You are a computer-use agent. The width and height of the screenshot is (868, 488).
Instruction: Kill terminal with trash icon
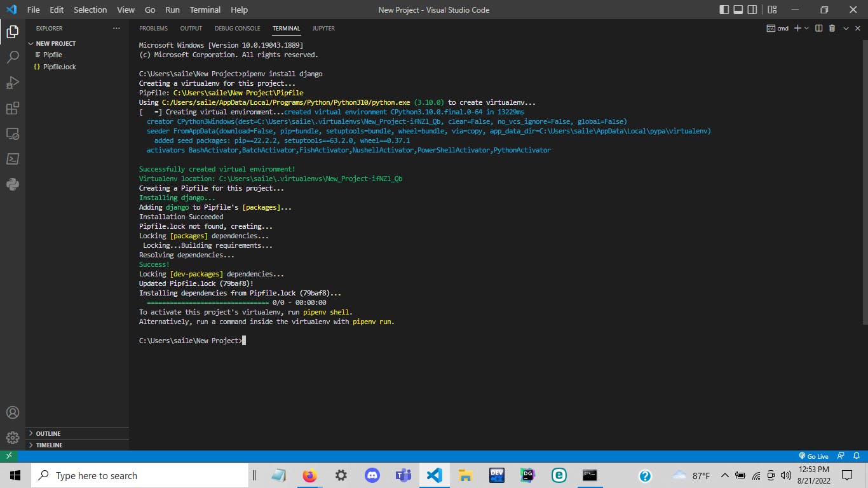tap(832, 28)
